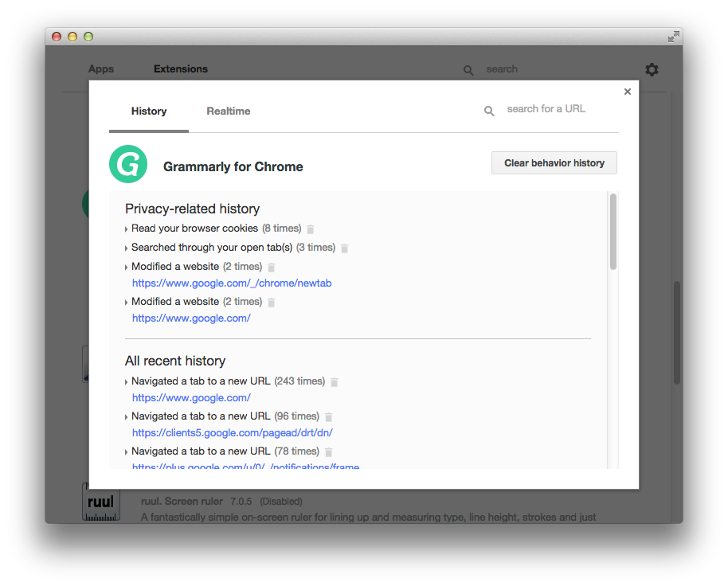Click the trash icon beside browser cookies entry
Image resolution: width=728 pixels, height=586 pixels.
click(311, 229)
